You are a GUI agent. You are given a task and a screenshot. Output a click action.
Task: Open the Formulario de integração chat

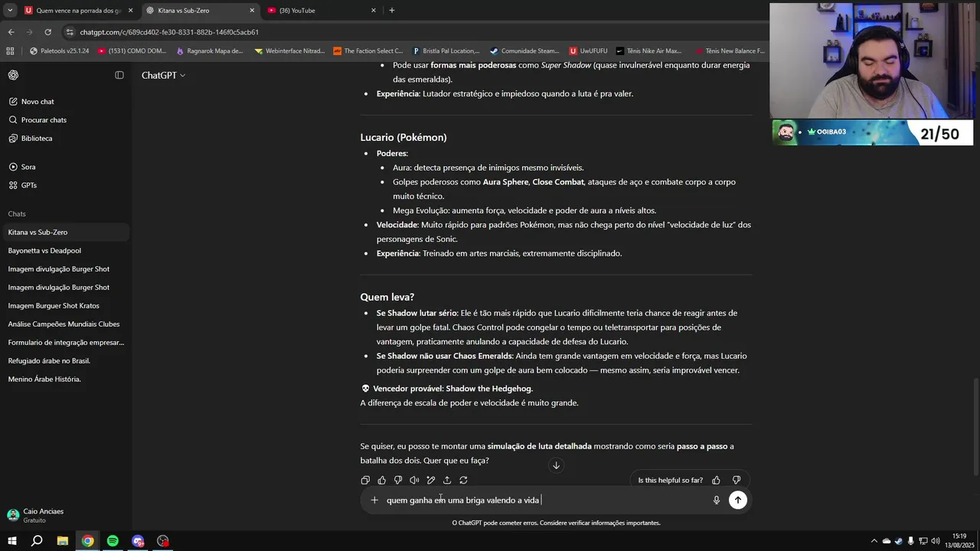[66, 343]
